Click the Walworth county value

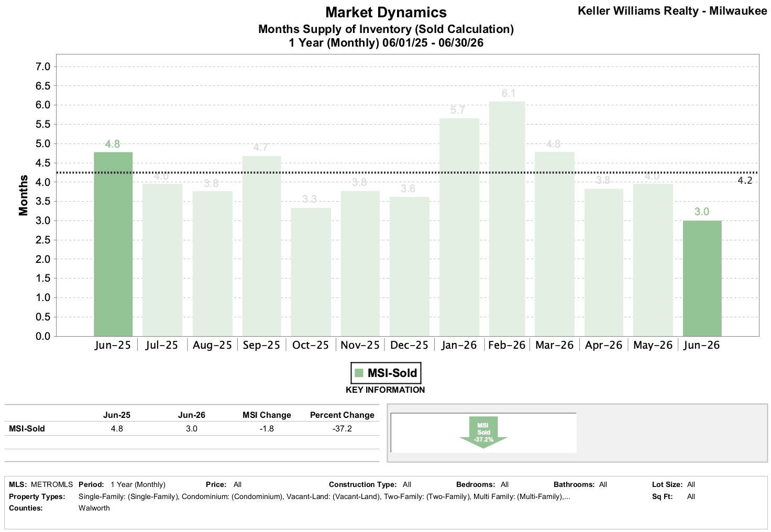(x=94, y=508)
